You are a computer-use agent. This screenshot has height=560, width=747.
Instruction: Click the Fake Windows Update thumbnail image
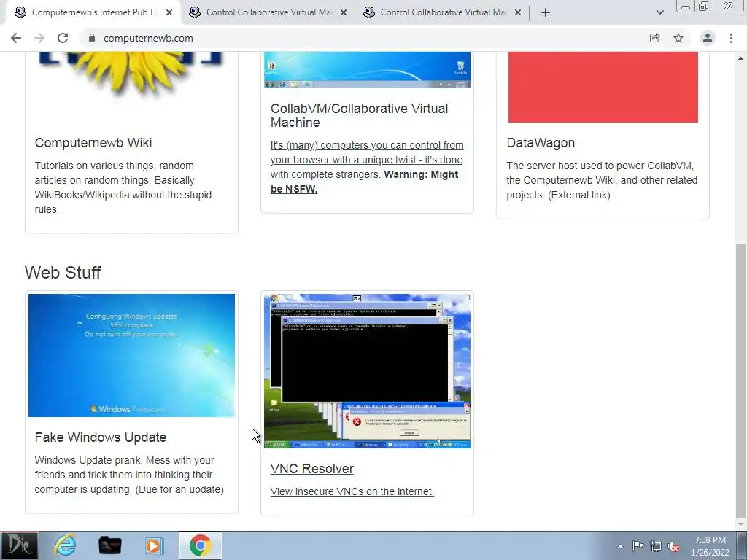pos(131,355)
